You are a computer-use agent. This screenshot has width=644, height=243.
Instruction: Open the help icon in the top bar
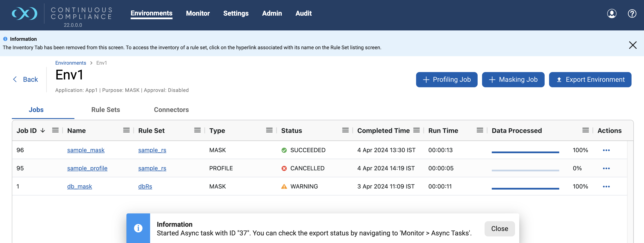pos(632,14)
